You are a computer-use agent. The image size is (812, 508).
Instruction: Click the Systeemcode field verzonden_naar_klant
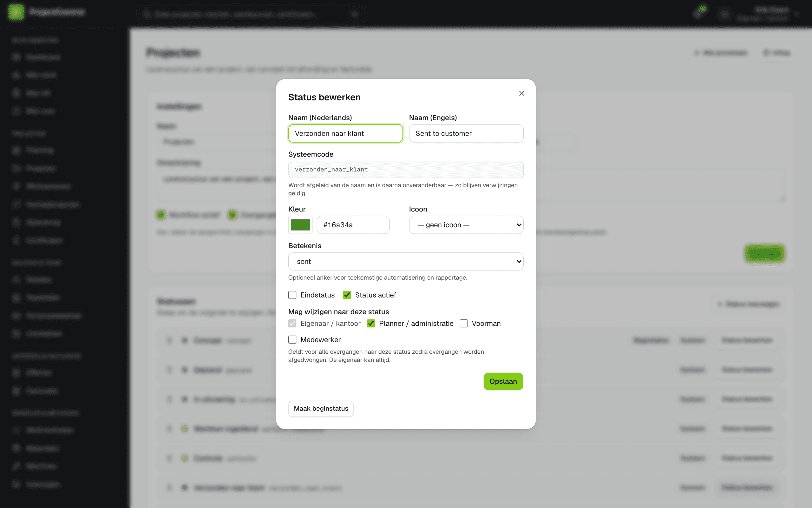(x=406, y=169)
